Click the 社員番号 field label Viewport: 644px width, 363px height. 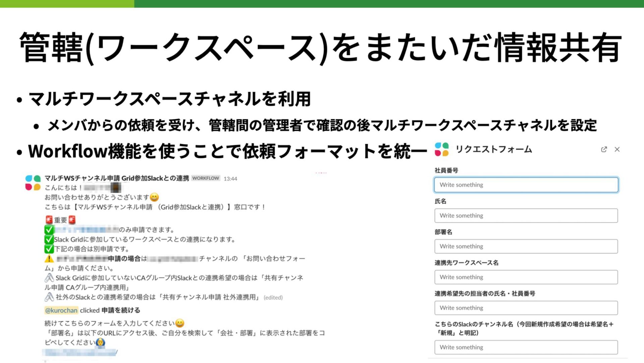(x=446, y=170)
